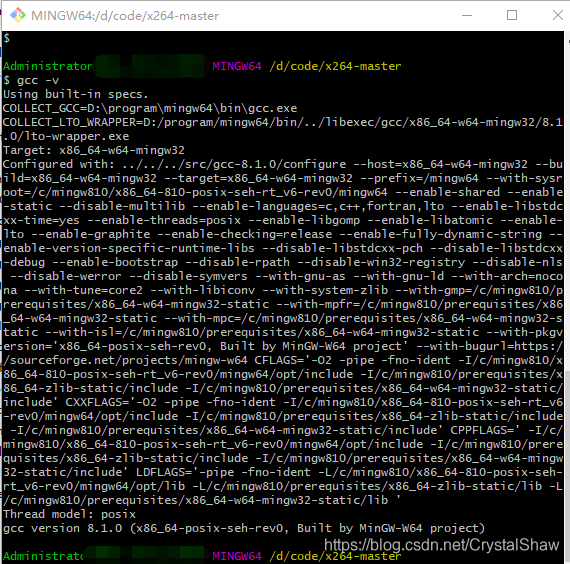Click '--with-tune=core2' option text
Screen dimensions: 570x564
point(84,291)
